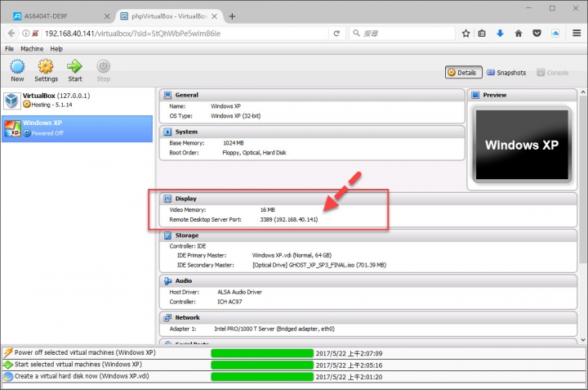The height and width of the screenshot is (390, 588).
Task: Click the Start selected machines progress bar
Action: [x=262, y=365]
